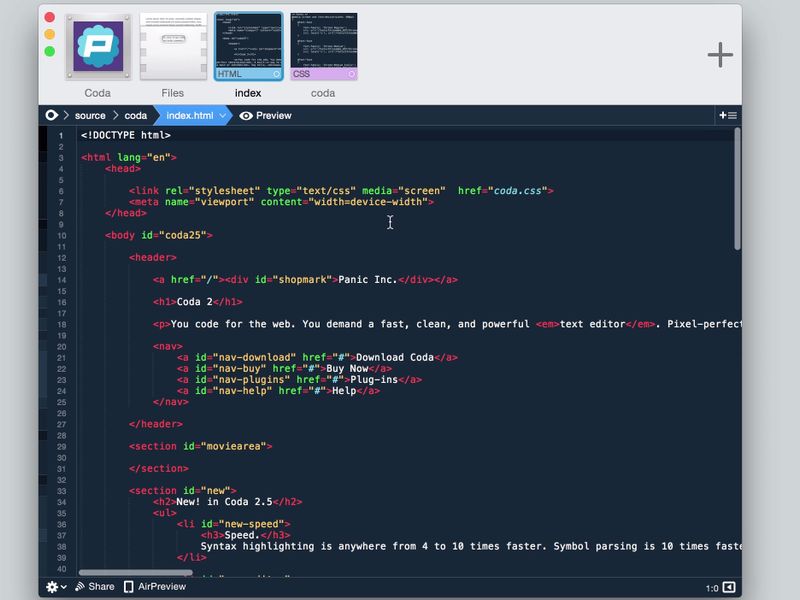The width and height of the screenshot is (800, 600).
Task: Click the home circle icon in path bar
Action: click(52, 115)
